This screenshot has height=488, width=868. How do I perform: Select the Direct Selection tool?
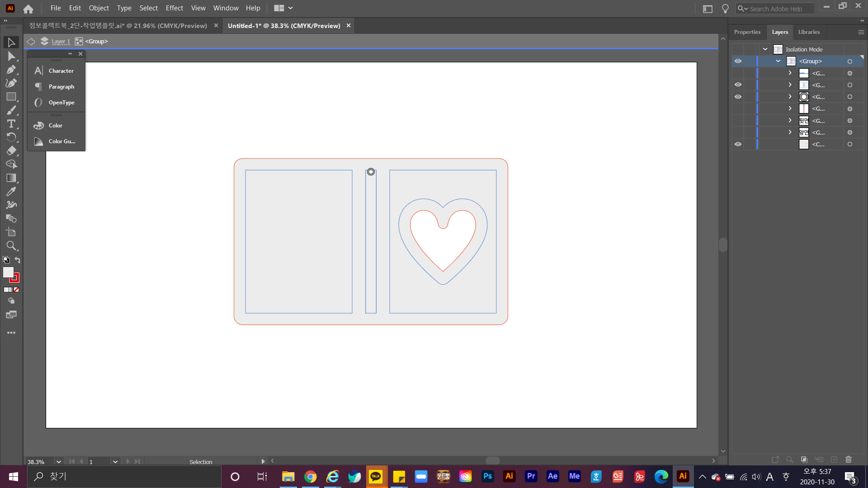click(x=11, y=56)
